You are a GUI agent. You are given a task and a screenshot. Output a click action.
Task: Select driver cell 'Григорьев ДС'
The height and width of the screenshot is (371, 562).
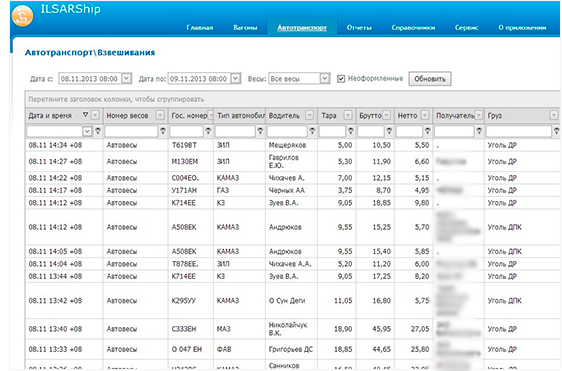291,349
